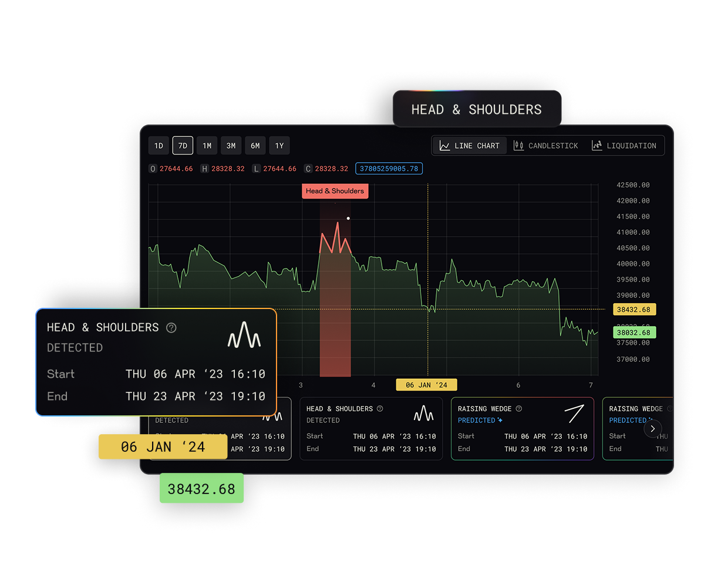Choose the 6M time range

(255, 146)
